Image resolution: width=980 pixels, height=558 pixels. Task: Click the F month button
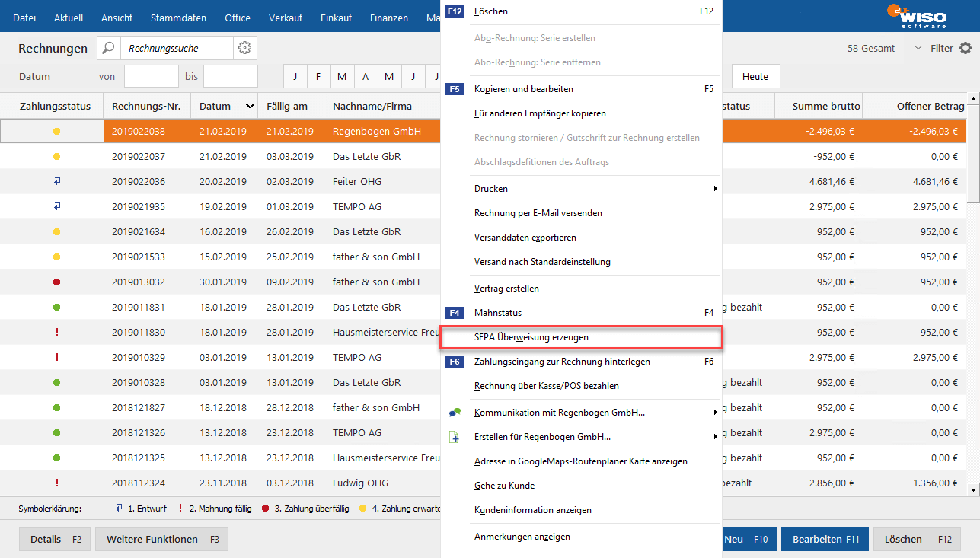(318, 76)
